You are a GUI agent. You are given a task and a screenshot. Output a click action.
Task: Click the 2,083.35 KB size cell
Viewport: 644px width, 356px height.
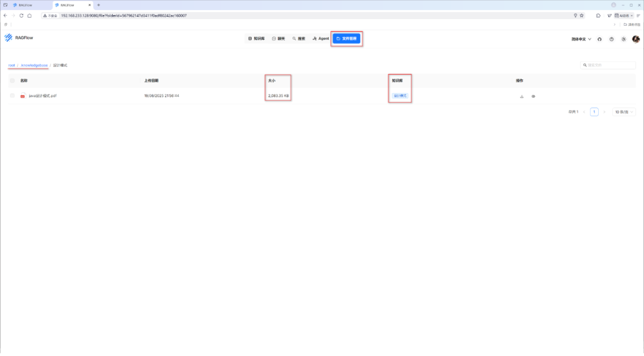pyautogui.click(x=278, y=95)
